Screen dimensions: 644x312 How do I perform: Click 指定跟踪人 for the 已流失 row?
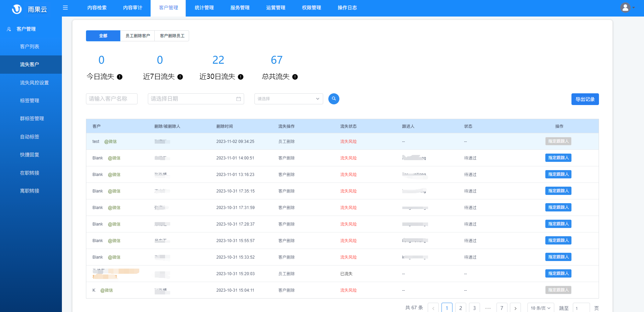(558, 273)
